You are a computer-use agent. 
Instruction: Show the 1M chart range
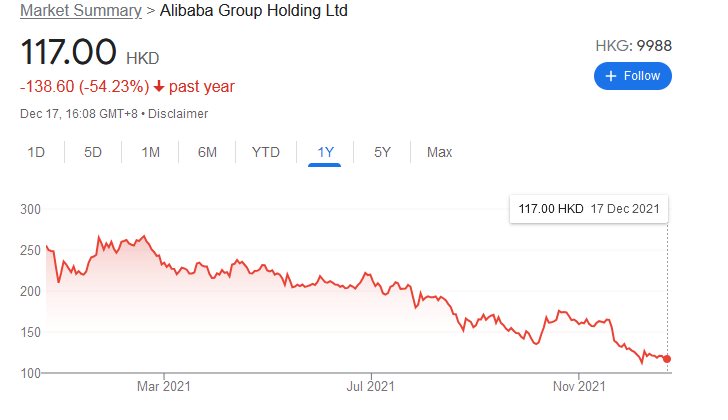pos(151,152)
